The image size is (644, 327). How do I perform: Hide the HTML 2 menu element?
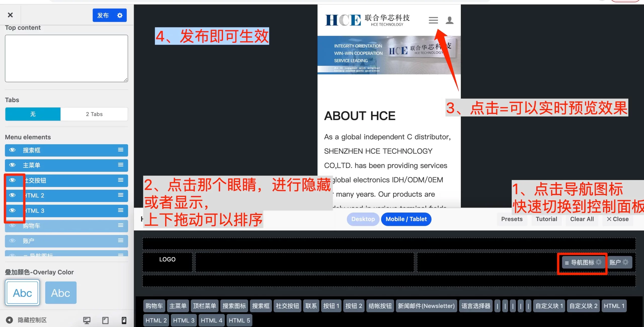[12, 195]
